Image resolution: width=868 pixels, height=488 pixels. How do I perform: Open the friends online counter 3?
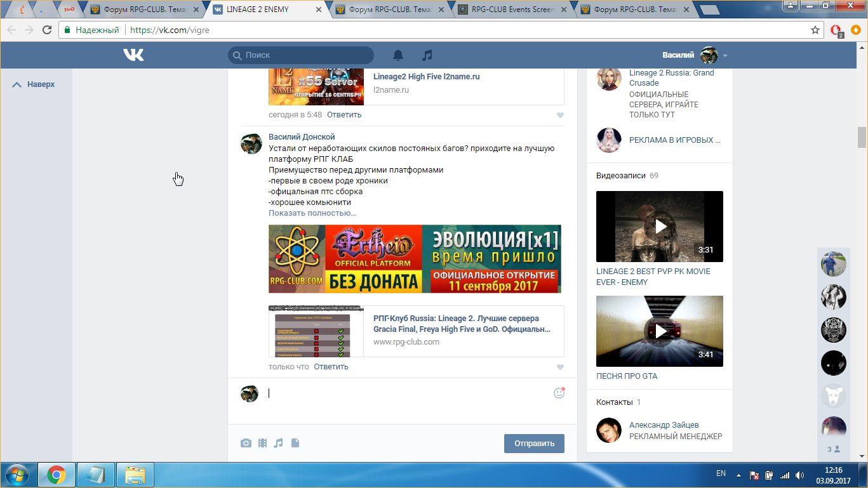click(x=834, y=449)
